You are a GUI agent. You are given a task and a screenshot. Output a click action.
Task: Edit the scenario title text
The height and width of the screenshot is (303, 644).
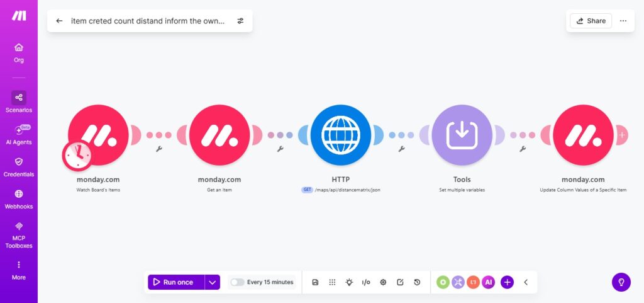pyautogui.click(x=148, y=21)
